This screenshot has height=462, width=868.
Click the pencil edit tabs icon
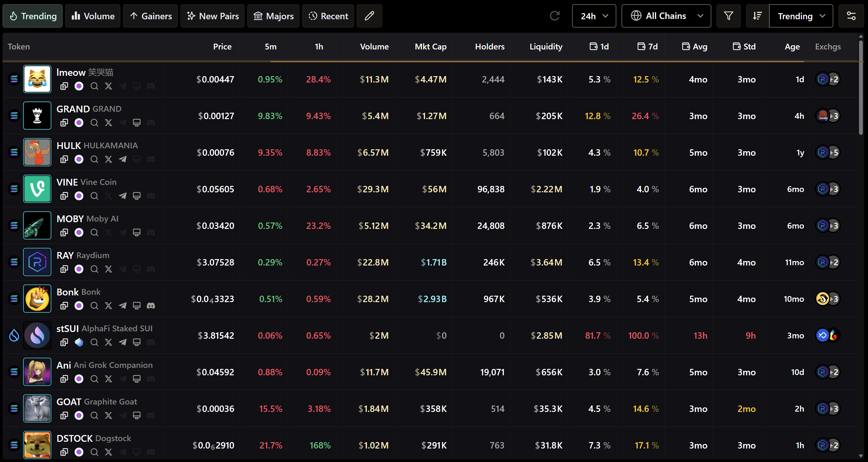pos(369,16)
